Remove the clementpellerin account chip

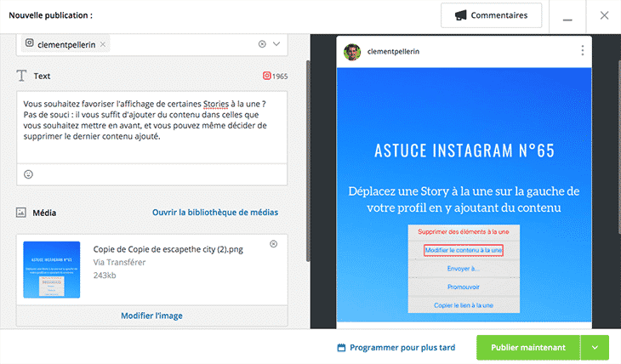coord(103,44)
